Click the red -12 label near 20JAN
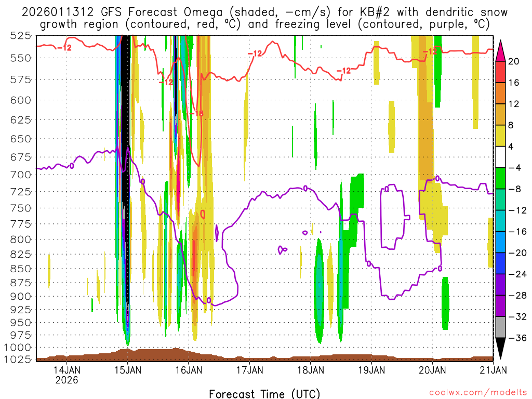 [430, 51]
